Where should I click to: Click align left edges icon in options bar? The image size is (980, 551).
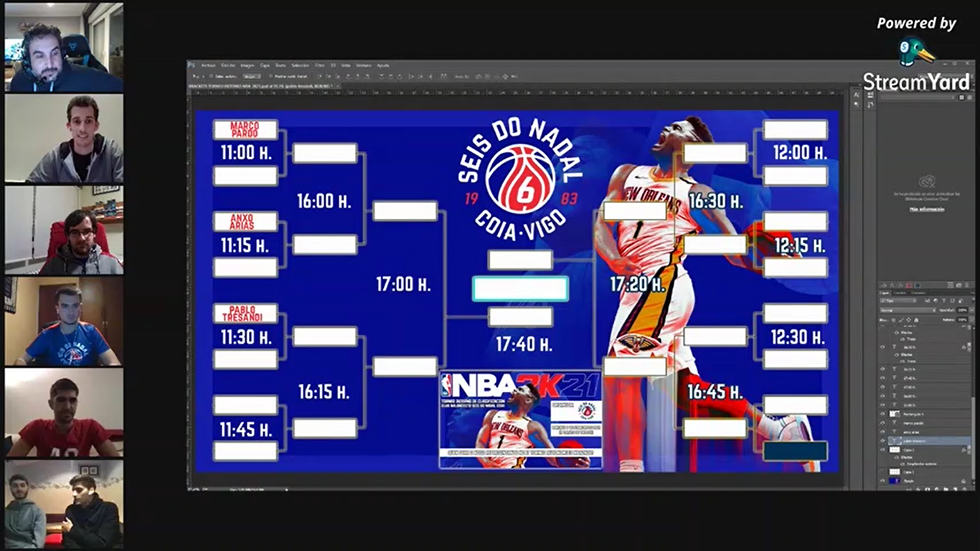[x=348, y=77]
